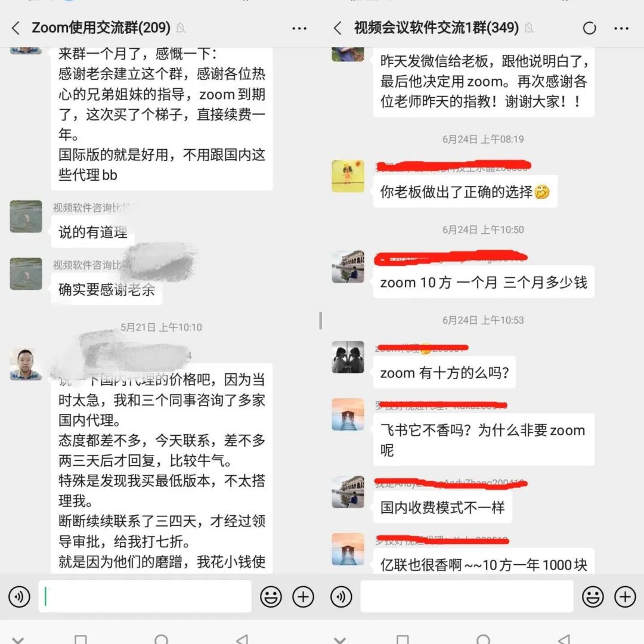Open more options in 视频会议软件交流1群
This screenshot has height=644, width=644.
pos(621,29)
